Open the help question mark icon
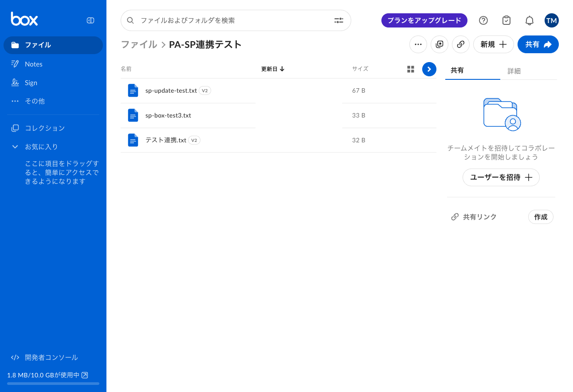 tap(483, 20)
